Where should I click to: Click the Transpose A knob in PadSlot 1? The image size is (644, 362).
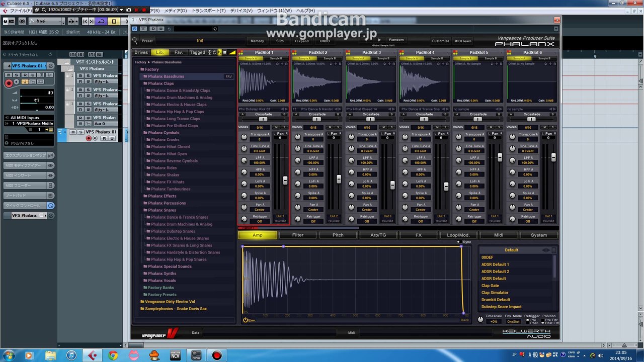(244, 136)
